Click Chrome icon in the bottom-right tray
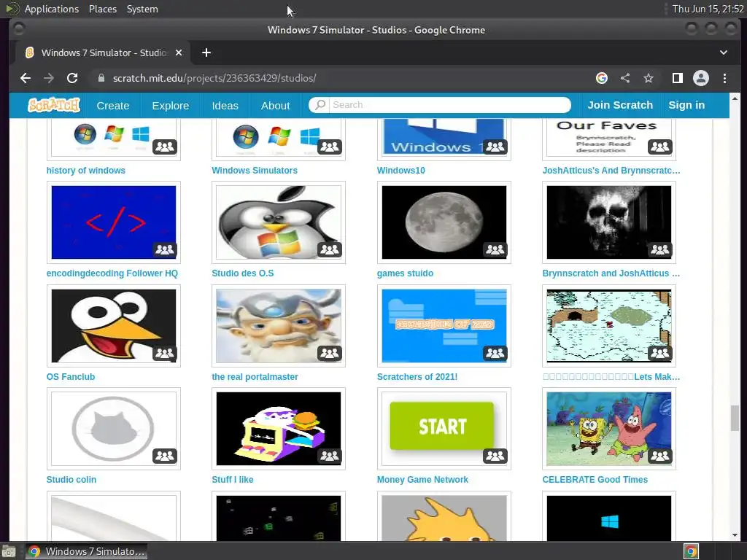This screenshot has width=747, height=560. (x=691, y=551)
